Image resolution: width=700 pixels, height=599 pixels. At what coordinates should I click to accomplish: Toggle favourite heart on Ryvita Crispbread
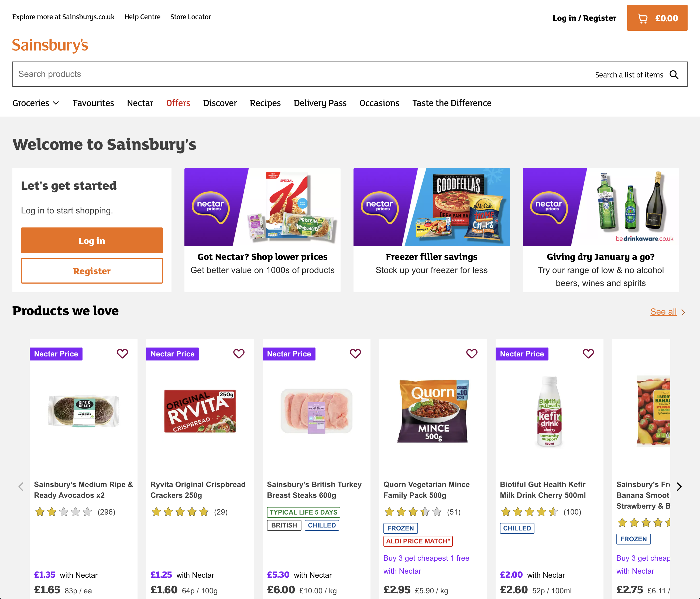tap(239, 353)
